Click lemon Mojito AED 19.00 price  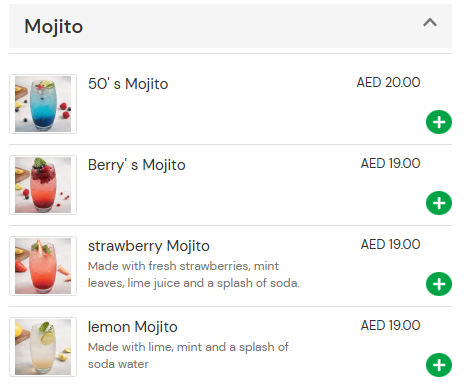point(390,325)
